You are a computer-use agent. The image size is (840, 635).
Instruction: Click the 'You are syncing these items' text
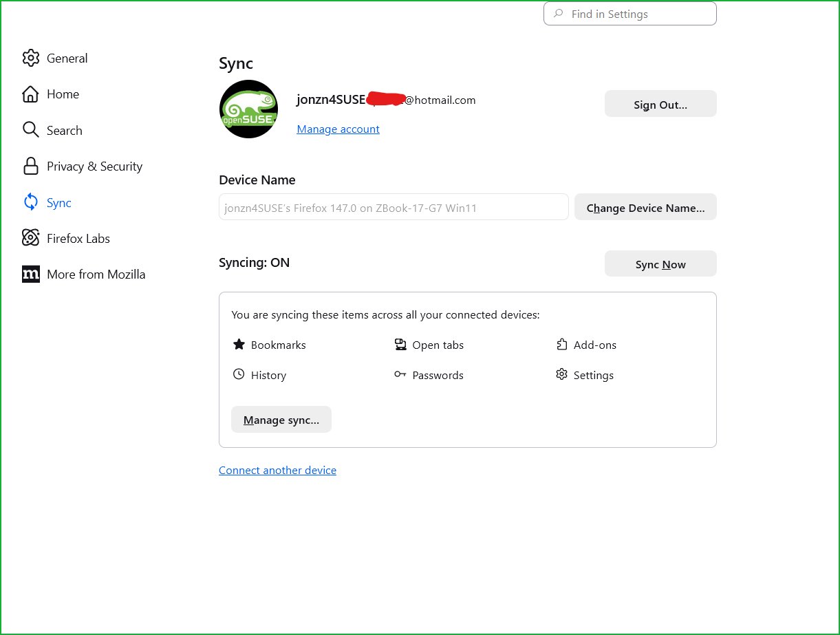385,314
